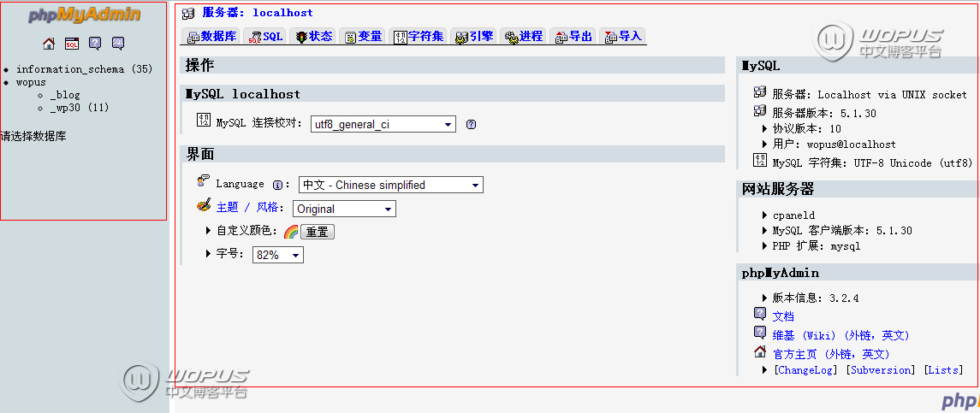Click the 请选择数据库 text in sidebar

coord(33,136)
